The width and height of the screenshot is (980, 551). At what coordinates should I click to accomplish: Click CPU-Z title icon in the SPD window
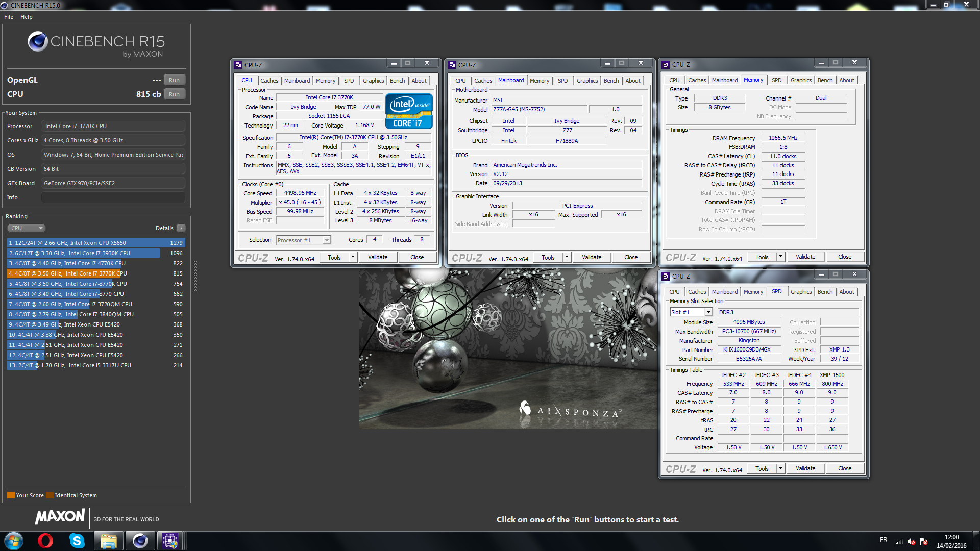tap(666, 276)
